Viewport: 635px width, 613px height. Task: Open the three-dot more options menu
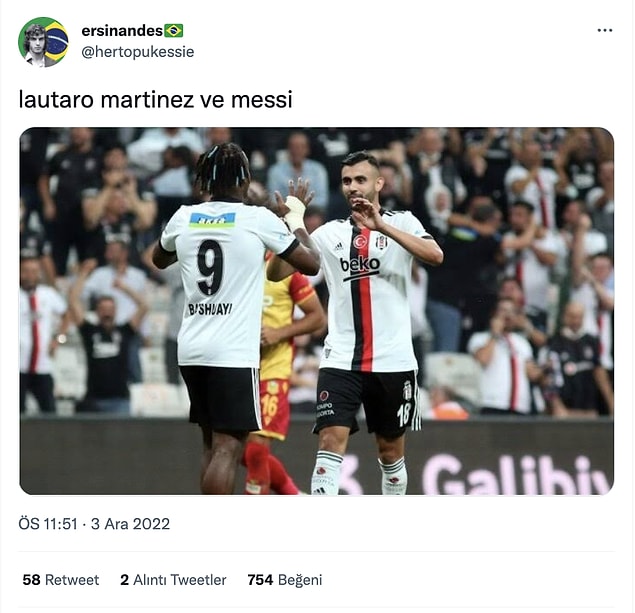(x=605, y=30)
